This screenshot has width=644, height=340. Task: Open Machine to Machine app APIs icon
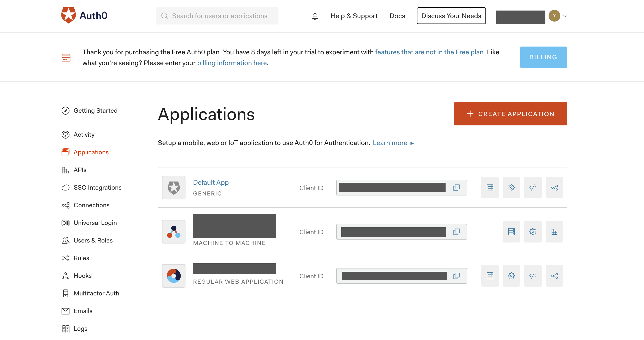coord(554,231)
